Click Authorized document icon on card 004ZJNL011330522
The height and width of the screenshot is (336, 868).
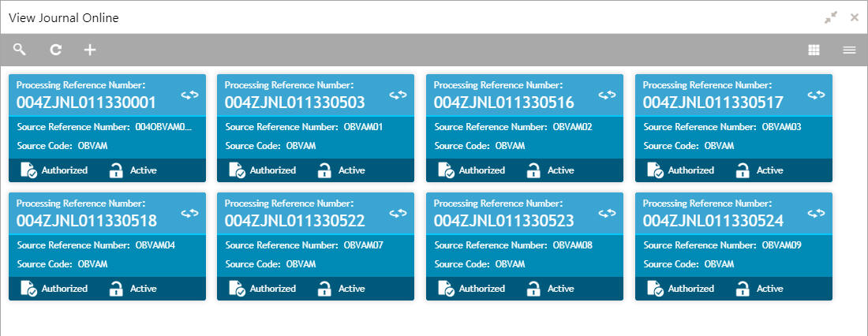click(x=238, y=289)
